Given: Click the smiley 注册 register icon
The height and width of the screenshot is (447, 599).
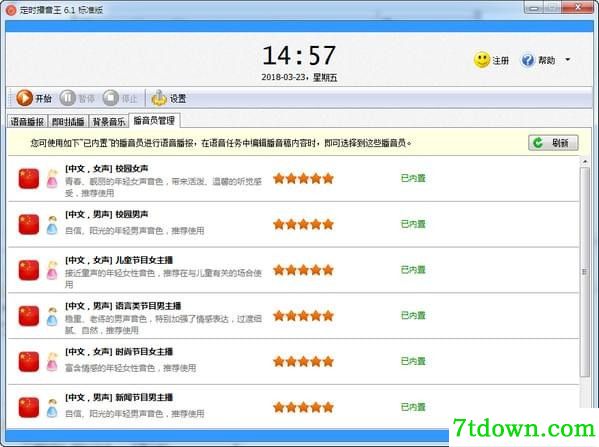Looking at the screenshot, I should coord(482,60).
